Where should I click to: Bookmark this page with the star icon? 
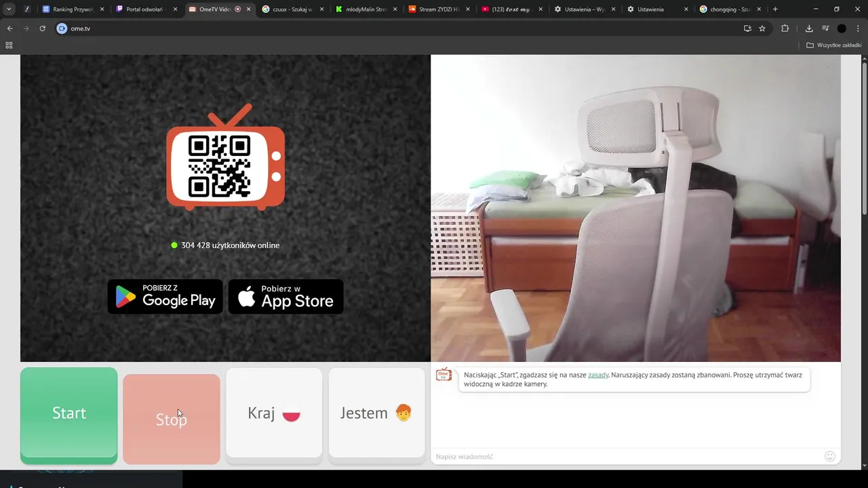click(x=762, y=28)
